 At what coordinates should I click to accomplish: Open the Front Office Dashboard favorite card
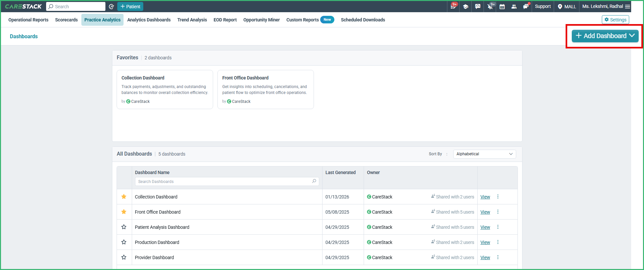[x=266, y=89]
